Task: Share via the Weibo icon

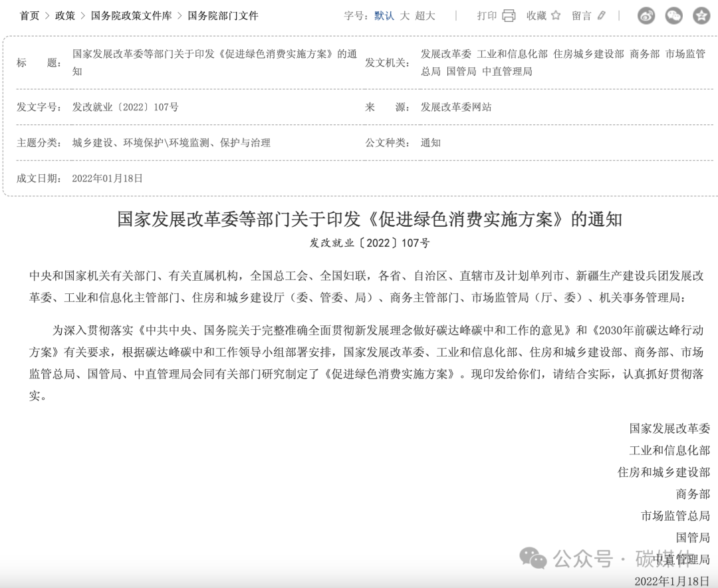Action: 646,16
